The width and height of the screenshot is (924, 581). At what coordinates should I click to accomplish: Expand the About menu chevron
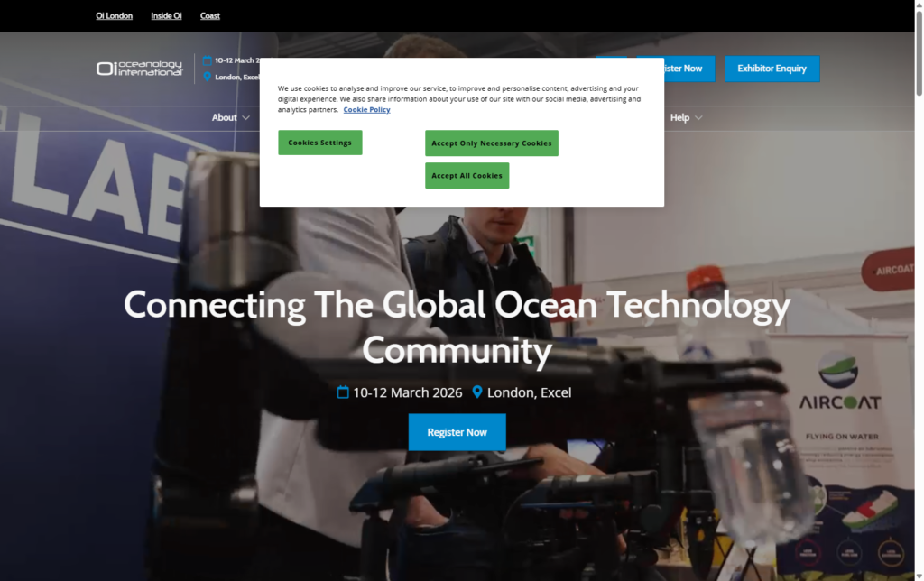click(246, 118)
